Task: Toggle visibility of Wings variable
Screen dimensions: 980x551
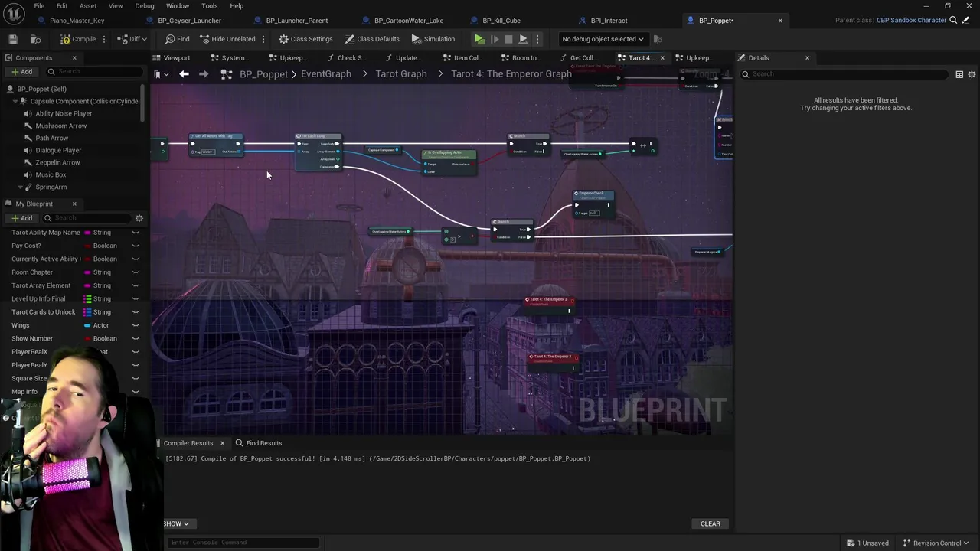Action: point(136,325)
